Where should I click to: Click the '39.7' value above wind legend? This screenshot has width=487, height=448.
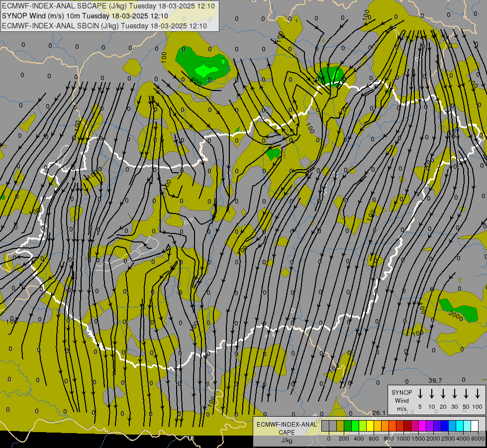click(x=435, y=380)
